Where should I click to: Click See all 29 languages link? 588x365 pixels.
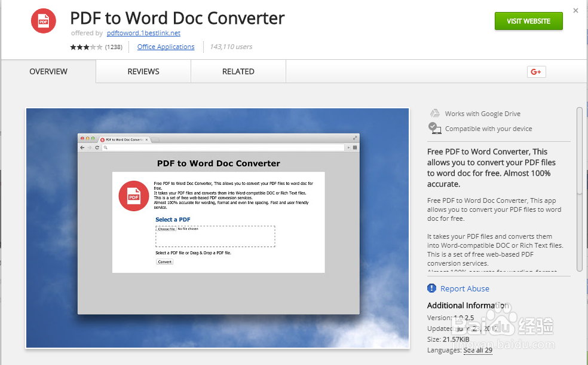pyautogui.click(x=478, y=350)
